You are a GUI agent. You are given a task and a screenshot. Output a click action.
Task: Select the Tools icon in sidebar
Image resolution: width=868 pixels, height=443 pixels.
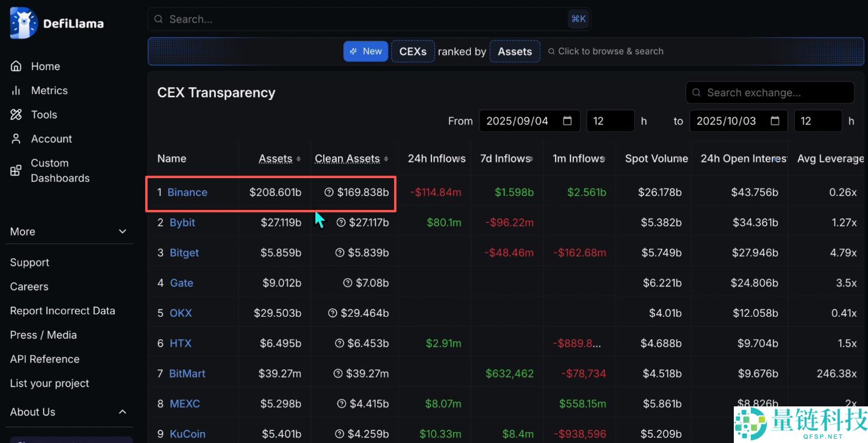[16, 115]
